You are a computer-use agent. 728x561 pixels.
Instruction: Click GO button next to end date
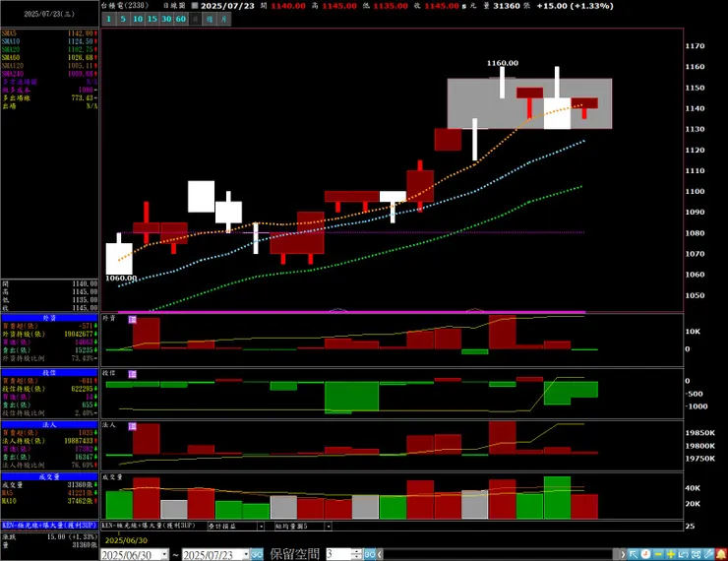pos(257,554)
